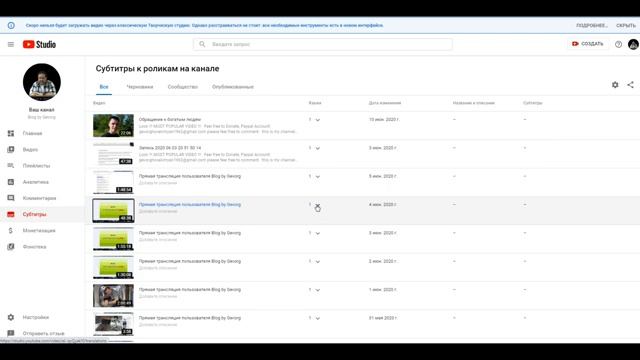Open video title Обращение к богатым людям

coord(170,120)
